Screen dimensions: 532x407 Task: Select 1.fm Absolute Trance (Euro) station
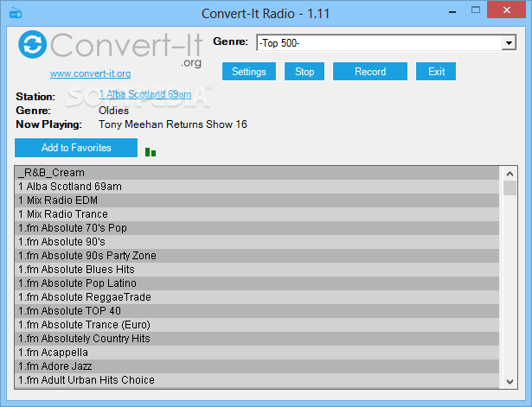(257, 325)
